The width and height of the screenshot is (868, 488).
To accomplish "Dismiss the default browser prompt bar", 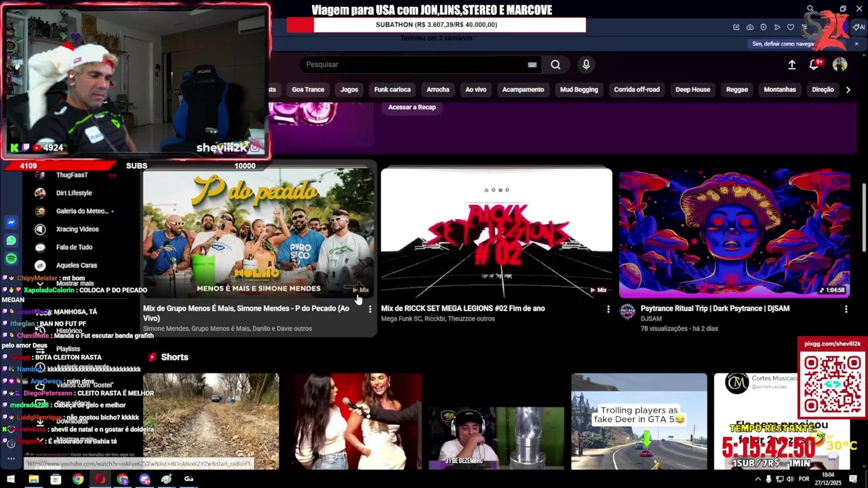I will coord(856,44).
